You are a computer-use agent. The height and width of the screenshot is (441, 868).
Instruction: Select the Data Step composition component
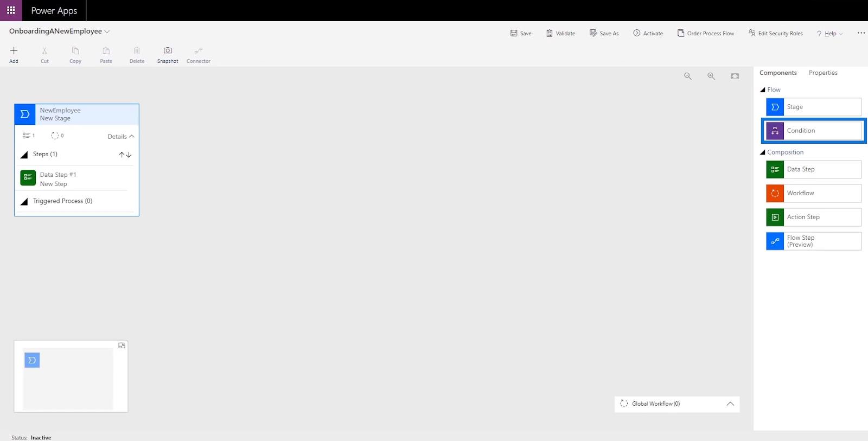pyautogui.click(x=813, y=169)
